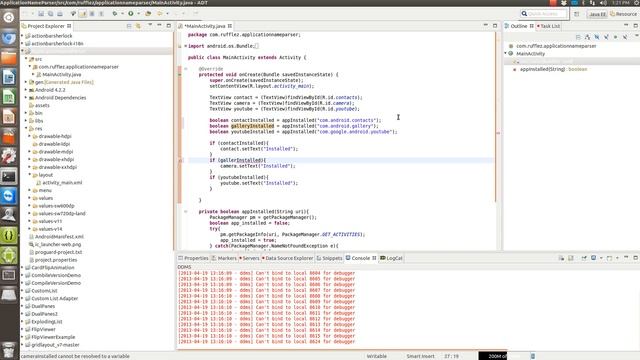This screenshot has width=640, height=360.
Task: Click the Display Selected Console icon
Action: (594, 258)
